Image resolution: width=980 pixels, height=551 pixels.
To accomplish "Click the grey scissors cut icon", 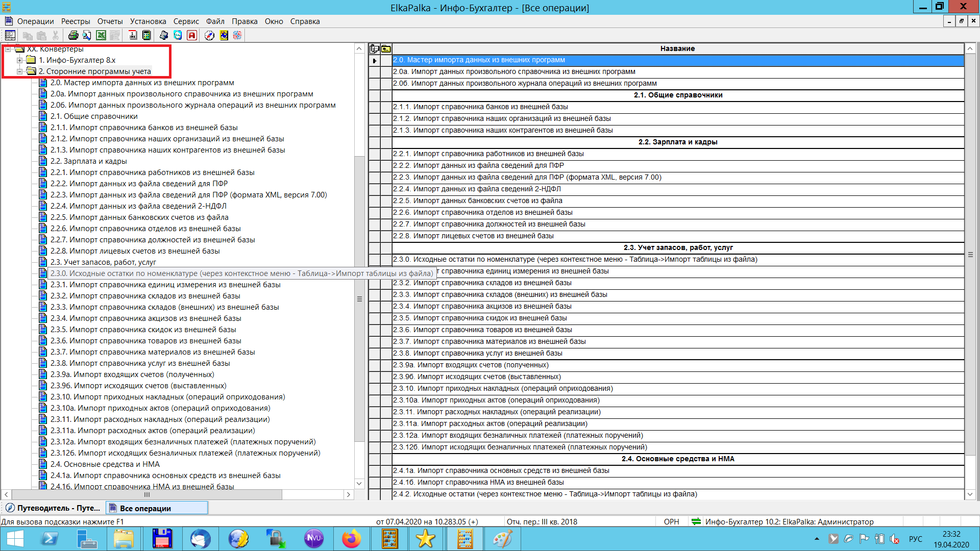I will [55, 35].
